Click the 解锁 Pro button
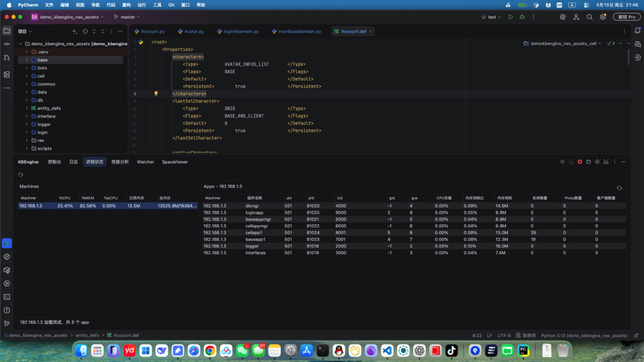The height and width of the screenshot is (362, 644). [627, 17]
